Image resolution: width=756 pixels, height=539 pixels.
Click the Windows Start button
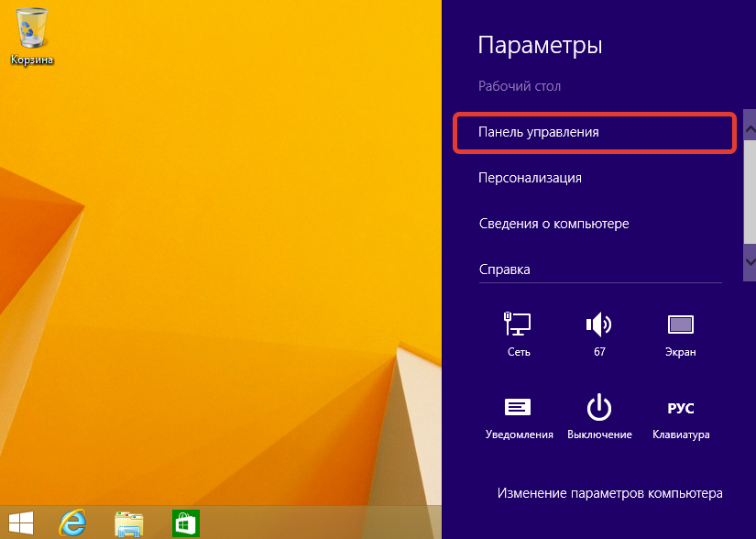(21, 522)
